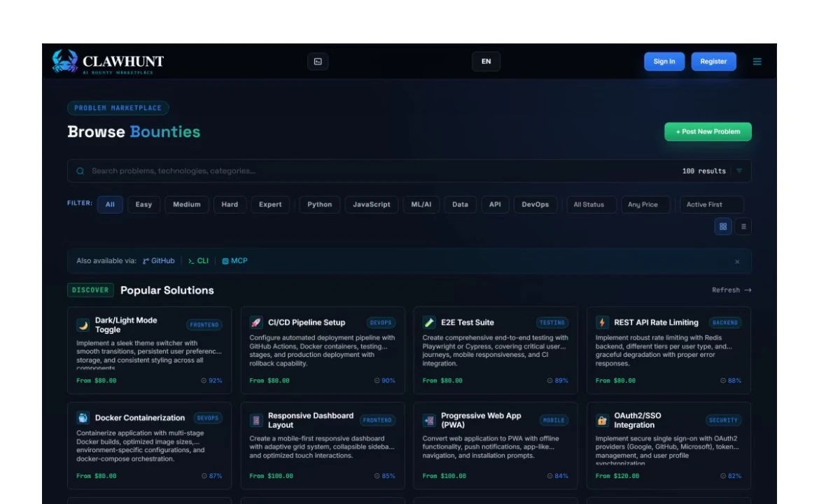Click the Responsive Dashboard Layout icon
The image size is (819, 504).
(256, 420)
